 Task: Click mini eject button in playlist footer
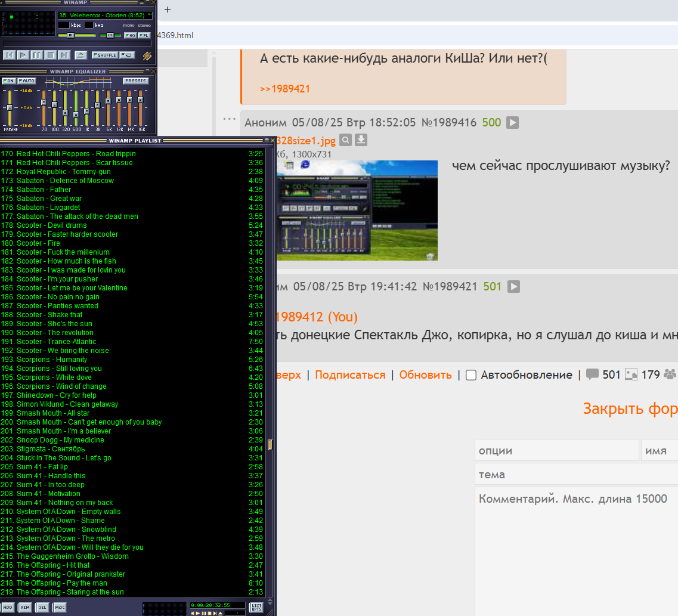coord(221,613)
